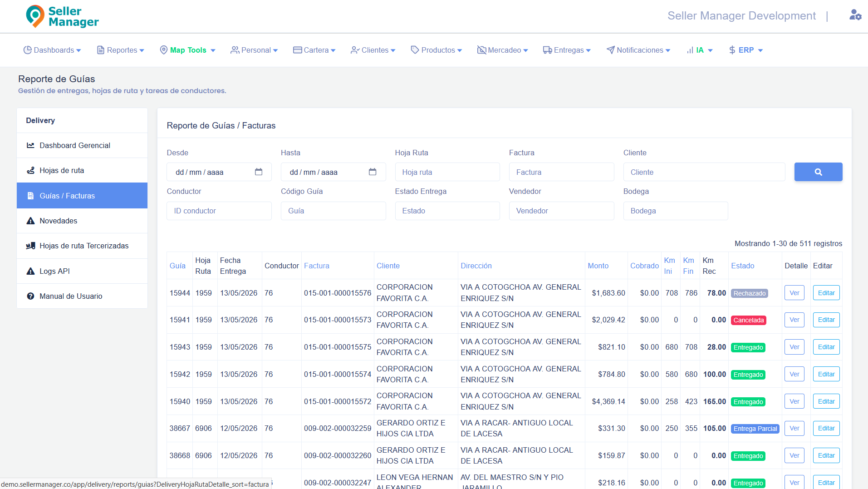Sort table by Monto column header
868x489 pixels.
click(x=598, y=266)
